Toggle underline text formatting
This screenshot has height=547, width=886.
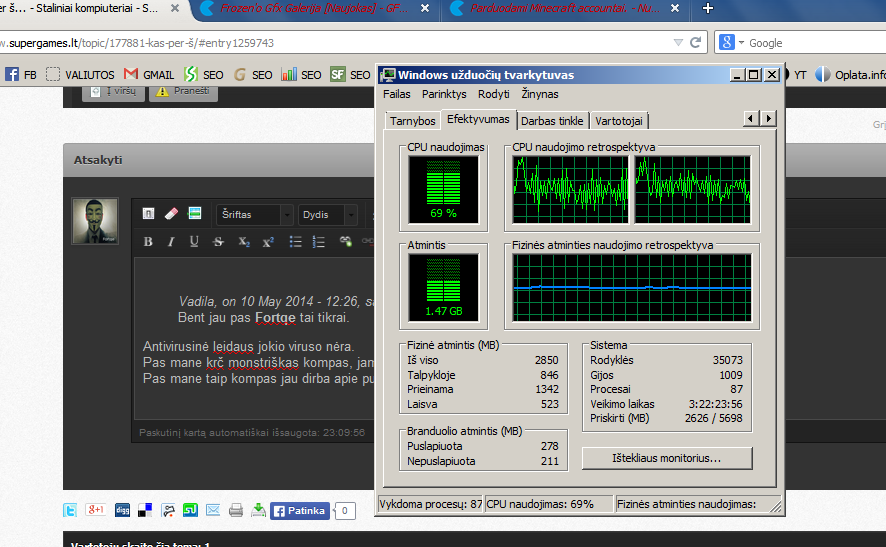pyautogui.click(x=194, y=242)
